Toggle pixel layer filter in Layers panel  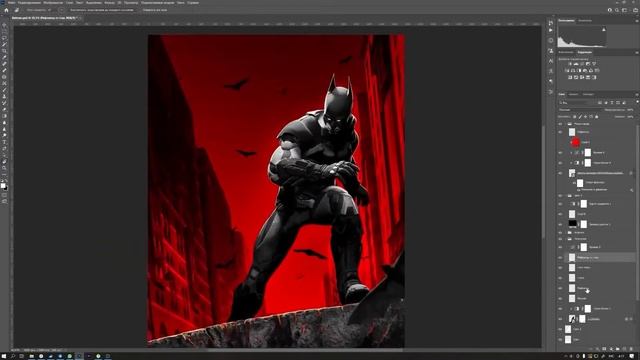[x=600, y=102]
